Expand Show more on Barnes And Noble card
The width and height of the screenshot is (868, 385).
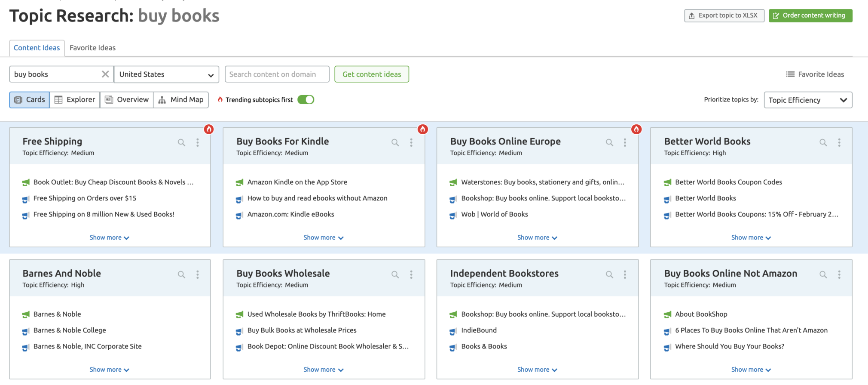(x=109, y=370)
